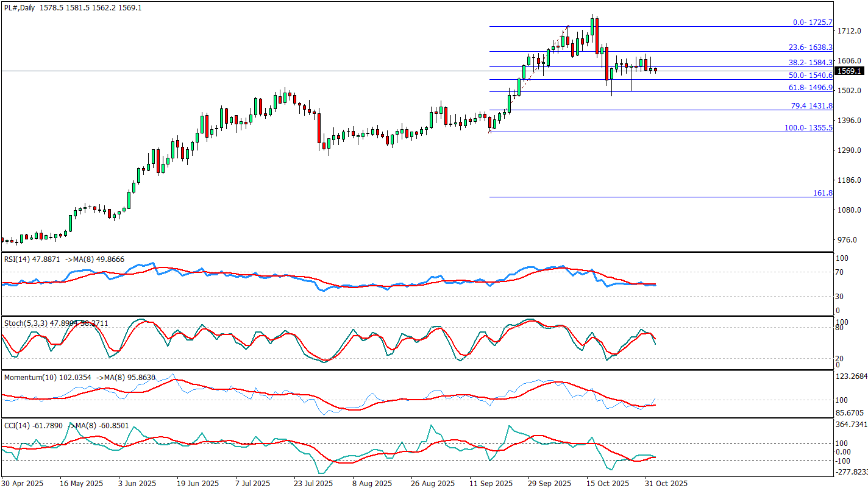Screen dimensions: 868x491
Task: Select the 31 Oct 2025 date marker
Action: click(666, 484)
